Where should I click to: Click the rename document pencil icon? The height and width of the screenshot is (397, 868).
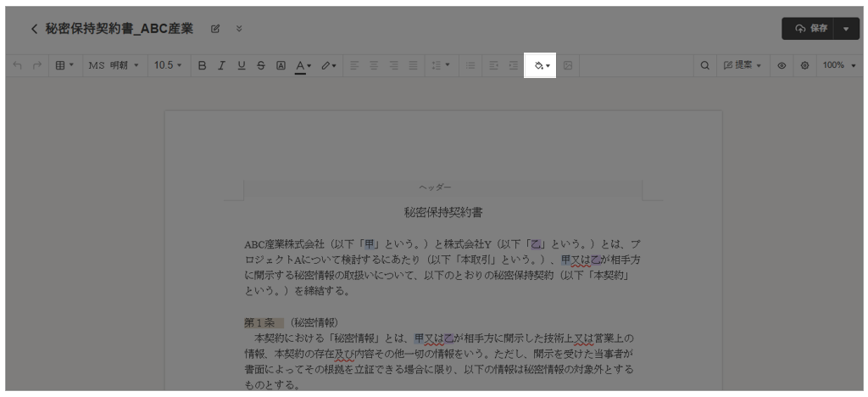[x=215, y=29]
